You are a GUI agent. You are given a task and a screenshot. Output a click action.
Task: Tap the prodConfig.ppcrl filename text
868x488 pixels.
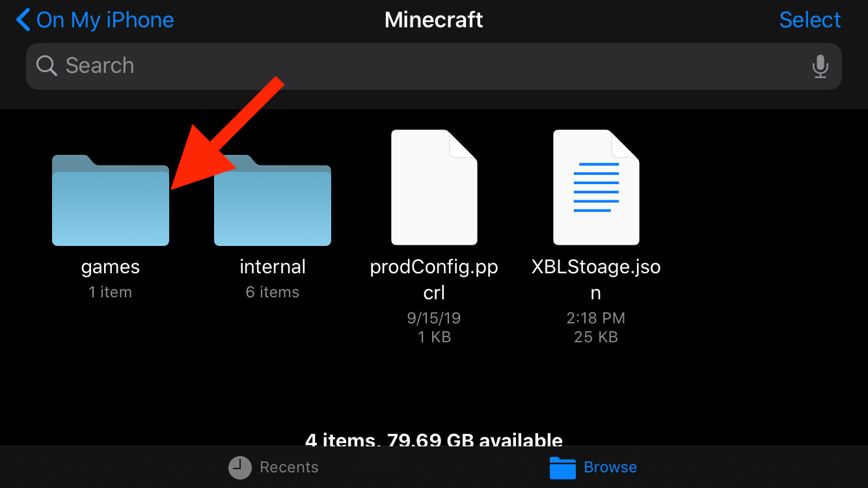(434, 280)
